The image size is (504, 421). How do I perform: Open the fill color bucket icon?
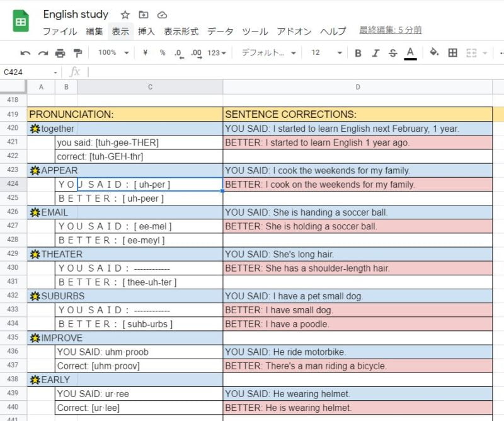(433, 53)
